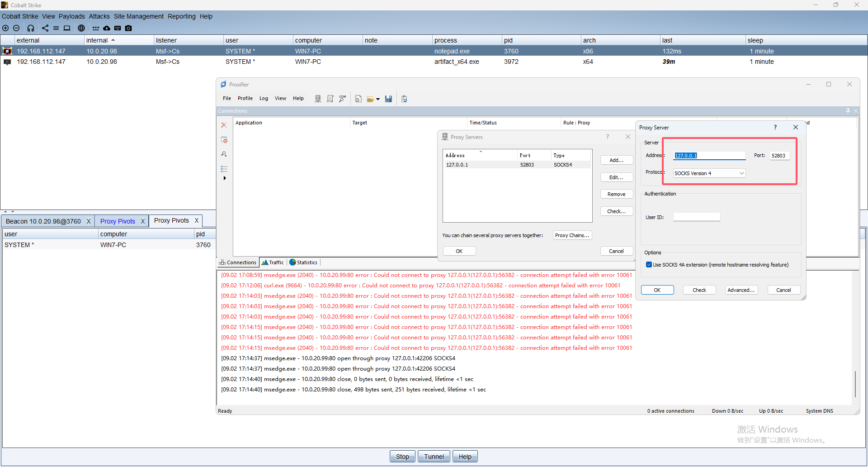Viewport: 868px width, 467px height.
Task: Click the Stop button at bottom
Action: (402, 457)
